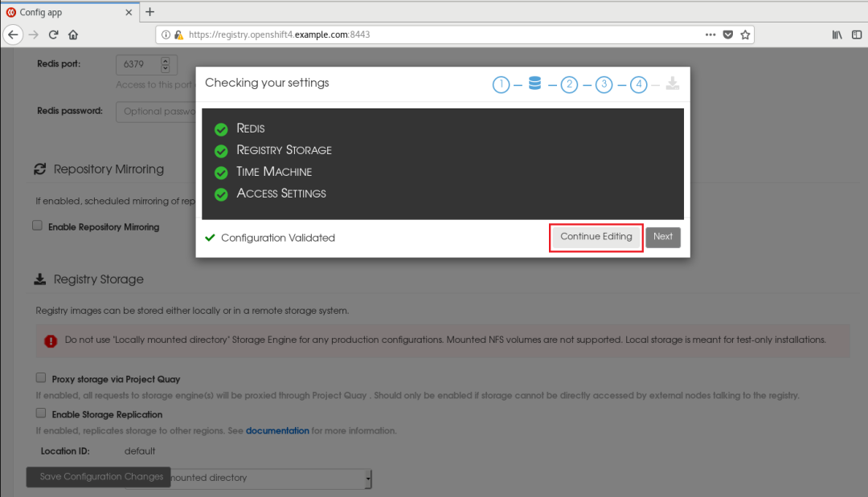This screenshot has width=868, height=497.
Task: Show site information icon in address bar
Action: [166, 35]
